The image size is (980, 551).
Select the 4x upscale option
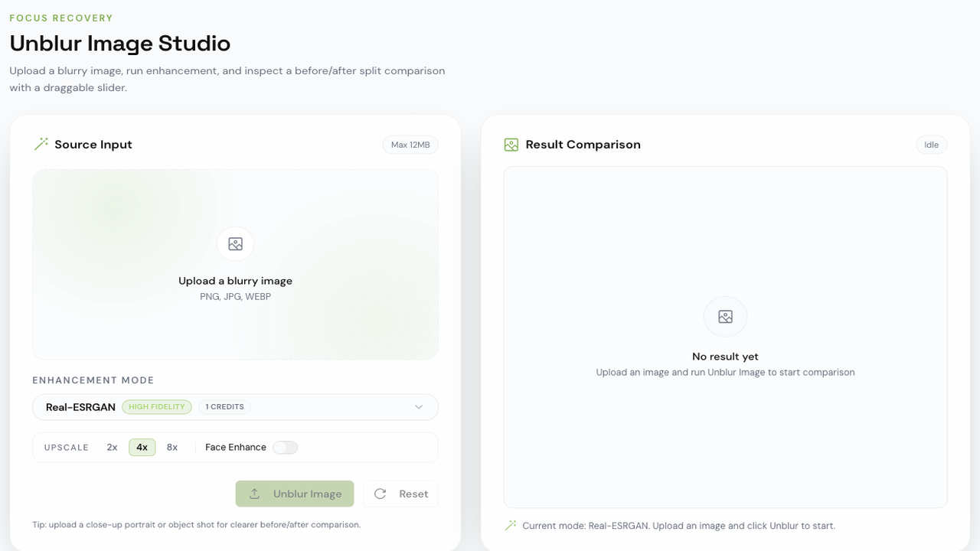(142, 448)
